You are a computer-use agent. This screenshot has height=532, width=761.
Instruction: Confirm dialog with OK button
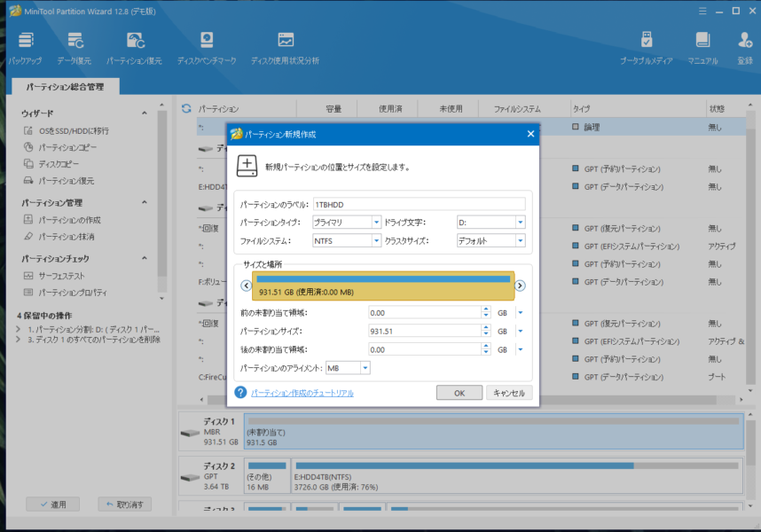[459, 393]
